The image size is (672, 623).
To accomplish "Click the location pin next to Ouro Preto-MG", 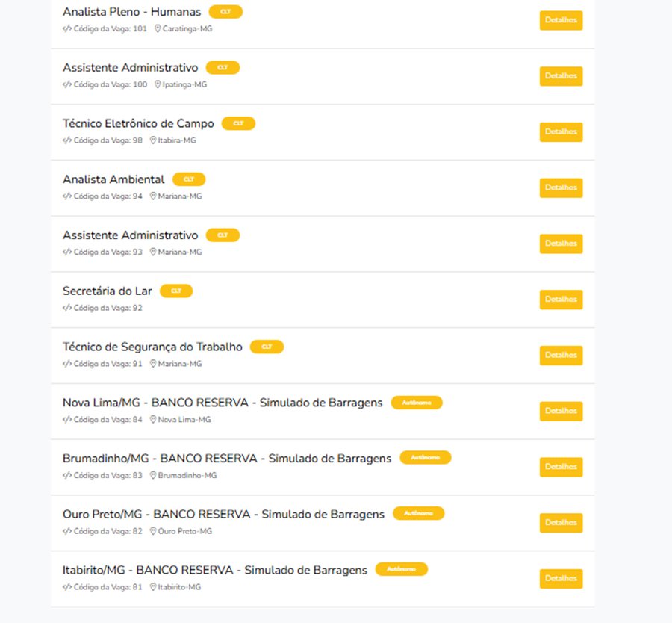I will (x=153, y=531).
